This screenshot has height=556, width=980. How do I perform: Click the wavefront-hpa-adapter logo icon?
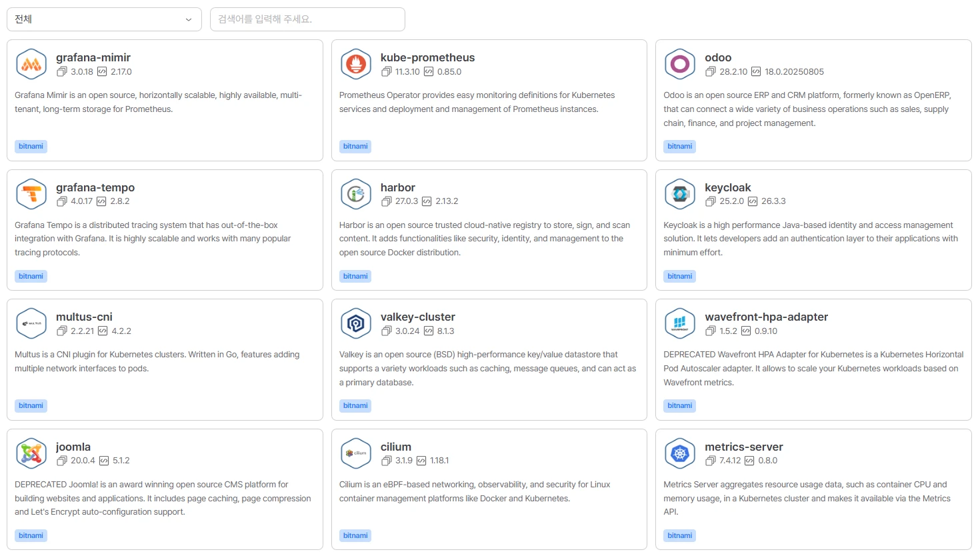[680, 324]
